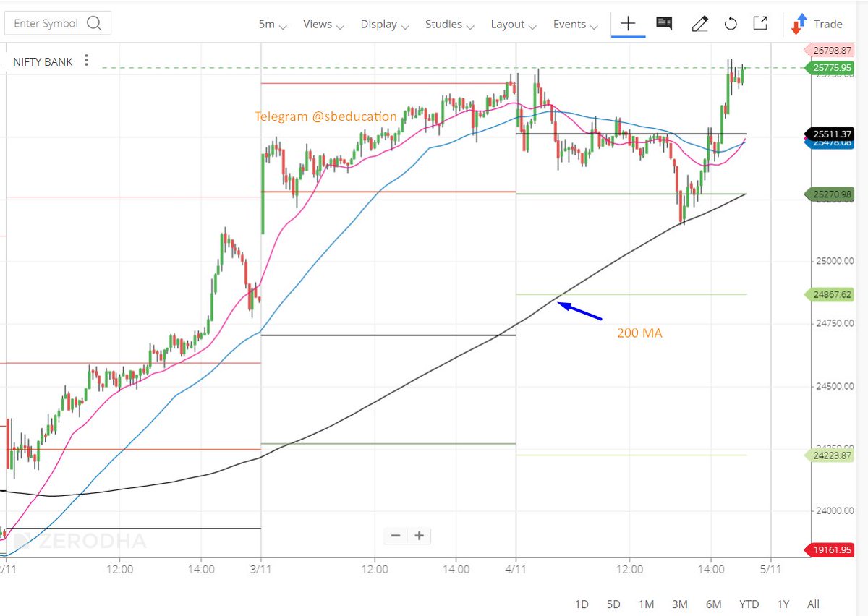Viewport: 868px width, 616px height.
Task: Click the search magnifier icon
Action: [94, 23]
